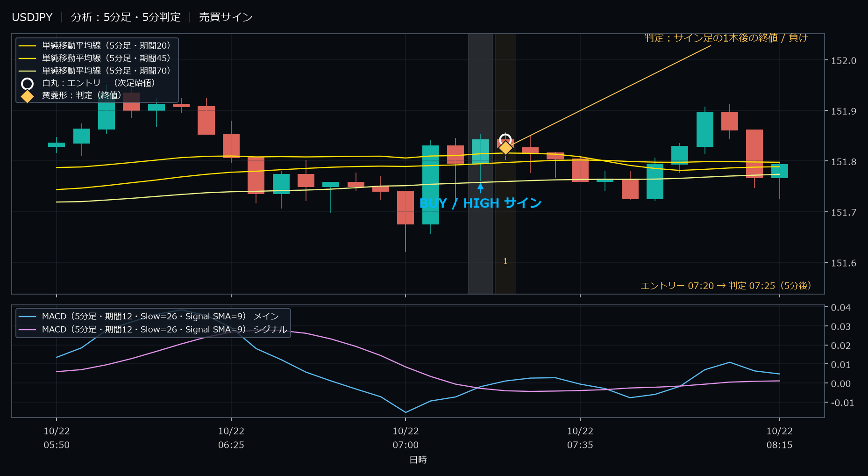The image size is (868, 476).
Task: Click the 売買サイン header text
Action: coord(226,17)
